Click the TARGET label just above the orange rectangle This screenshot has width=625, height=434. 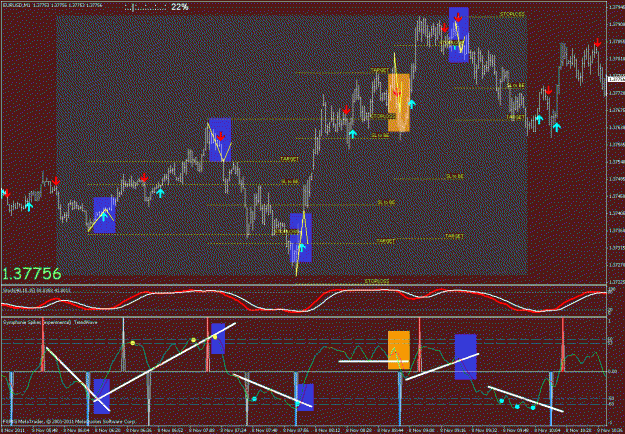click(x=379, y=70)
